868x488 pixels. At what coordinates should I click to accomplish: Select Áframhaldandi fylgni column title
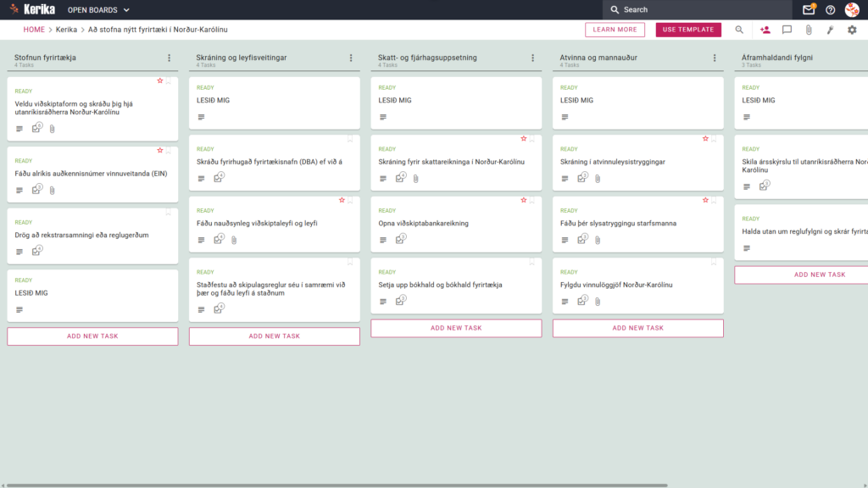(777, 58)
